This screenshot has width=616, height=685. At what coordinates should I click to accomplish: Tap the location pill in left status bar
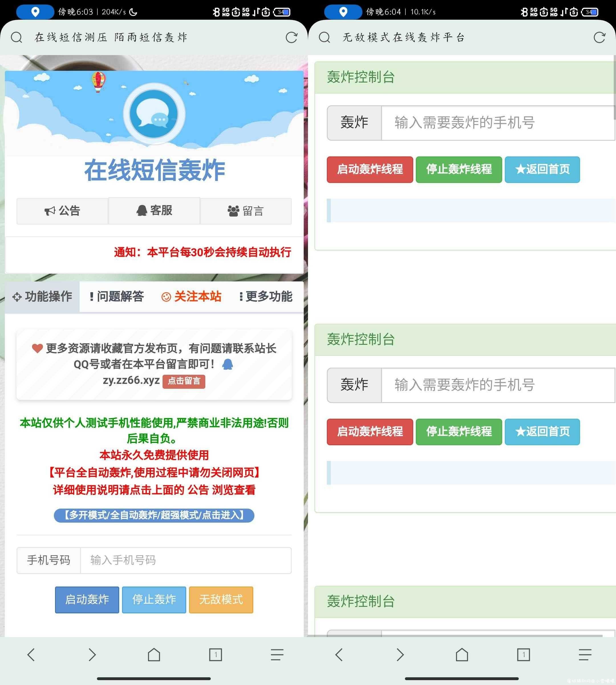point(35,12)
